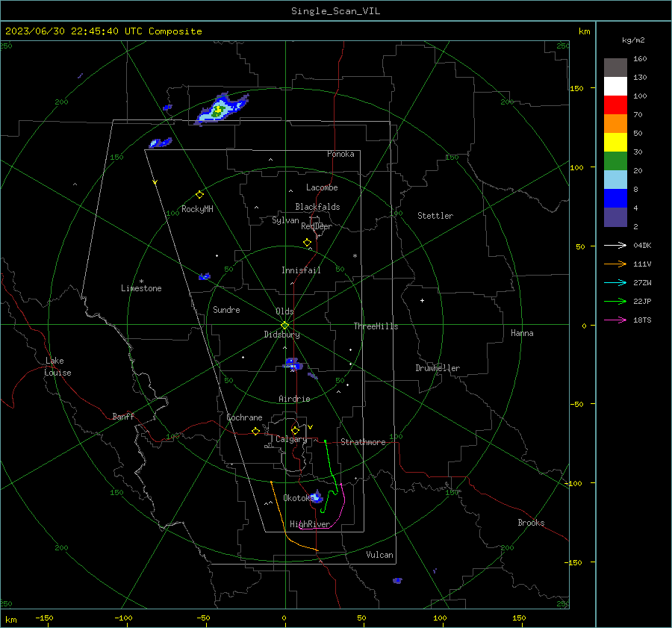
Task: Click the Single_Scan_VIL title
Action: pyautogui.click(x=335, y=11)
